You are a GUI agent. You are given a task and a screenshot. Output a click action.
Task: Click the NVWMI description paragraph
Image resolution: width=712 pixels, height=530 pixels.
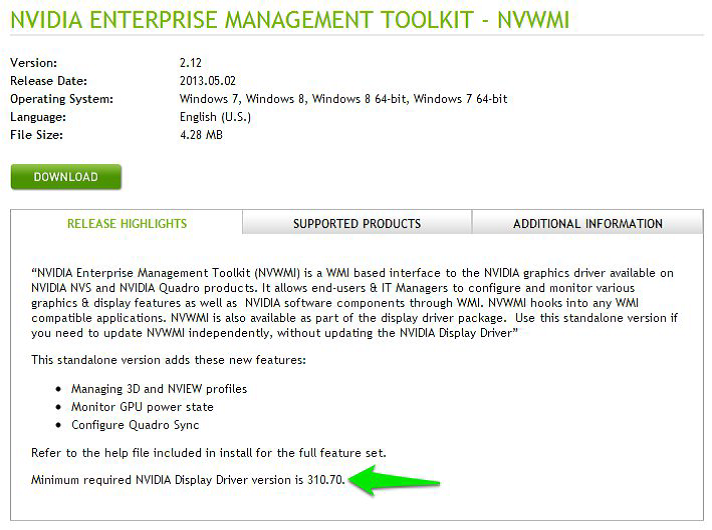pyautogui.click(x=354, y=303)
